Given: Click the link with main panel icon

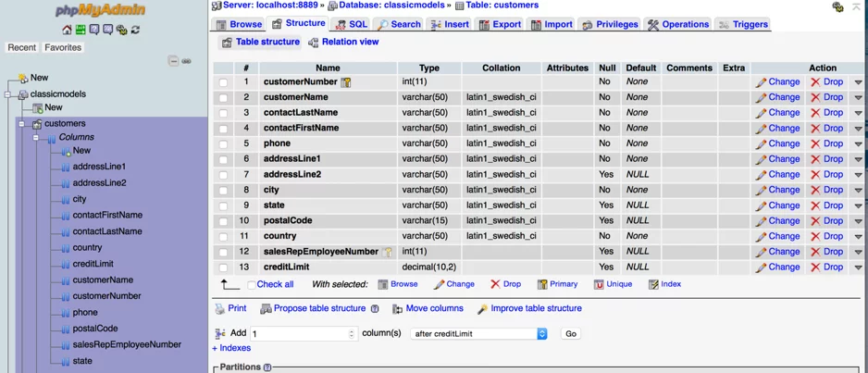Looking at the screenshot, I should (x=186, y=61).
